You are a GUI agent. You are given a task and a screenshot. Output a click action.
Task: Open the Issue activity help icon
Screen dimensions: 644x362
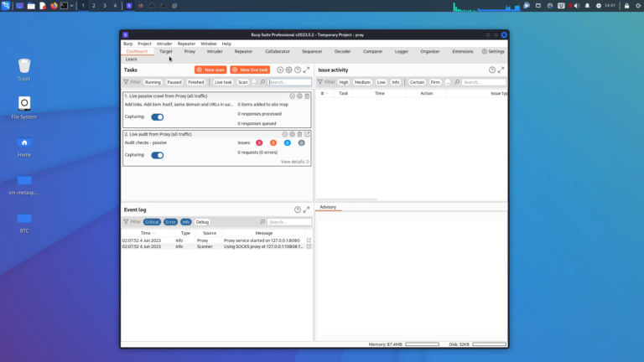pyautogui.click(x=492, y=70)
